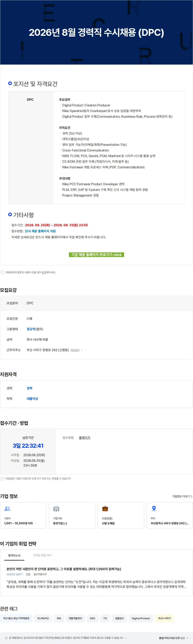This screenshot has height=644, width=193.
Task: Click the 정규직 employment type link
Action: [x=31, y=329]
